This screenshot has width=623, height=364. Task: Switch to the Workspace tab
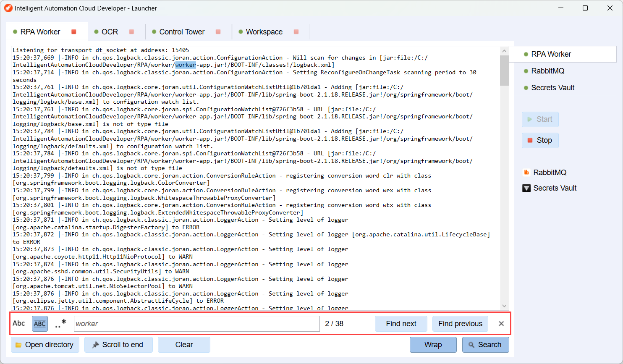(264, 32)
